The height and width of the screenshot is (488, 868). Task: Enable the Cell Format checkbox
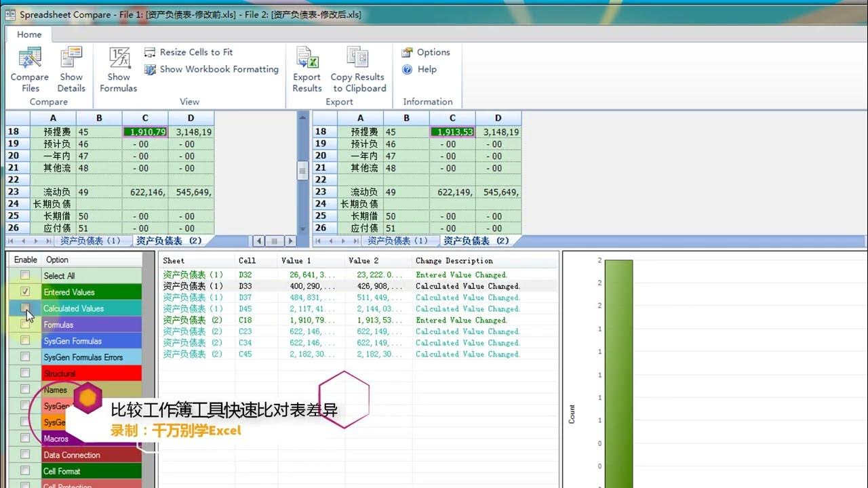coord(25,470)
